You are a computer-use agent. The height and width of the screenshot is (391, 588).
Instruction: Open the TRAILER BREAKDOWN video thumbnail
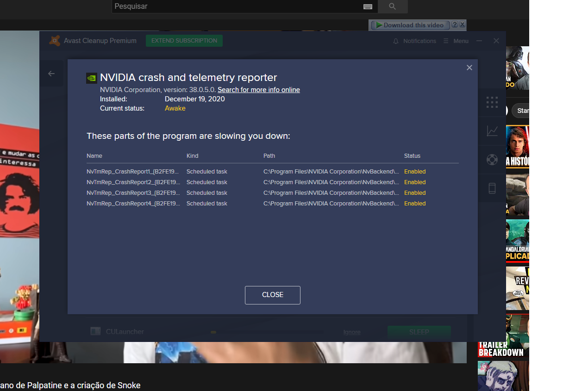click(x=503, y=336)
